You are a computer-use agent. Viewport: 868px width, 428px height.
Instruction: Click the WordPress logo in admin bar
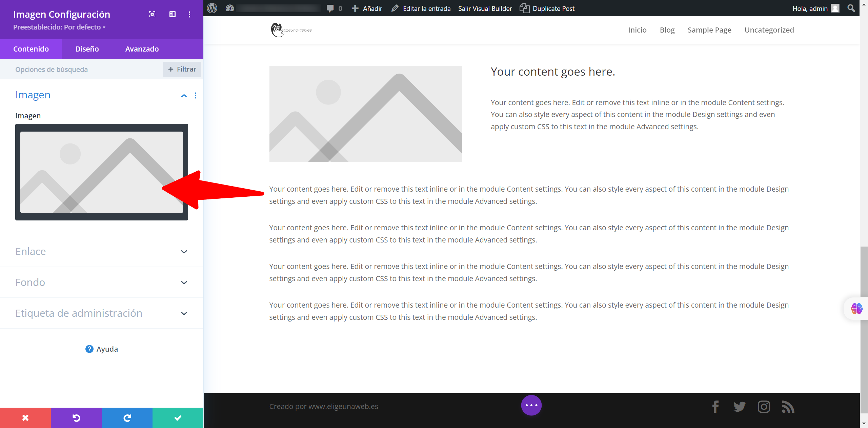(x=212, y=8)
